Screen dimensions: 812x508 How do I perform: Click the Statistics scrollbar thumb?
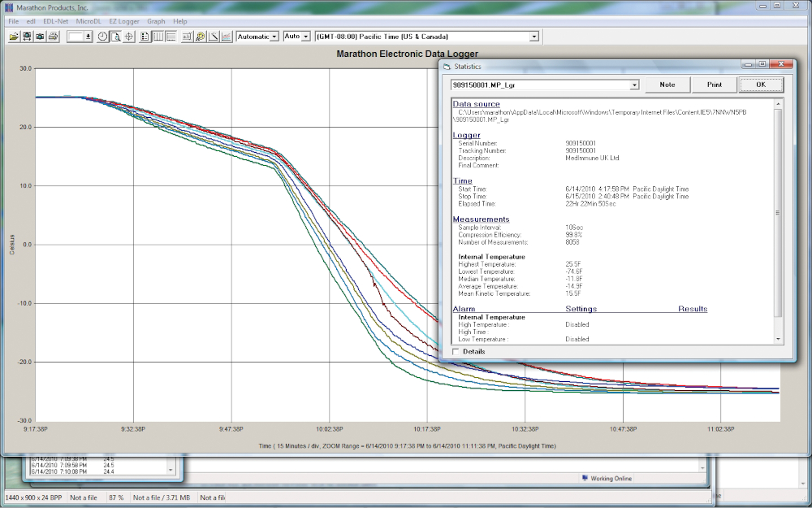click(779, 212)
